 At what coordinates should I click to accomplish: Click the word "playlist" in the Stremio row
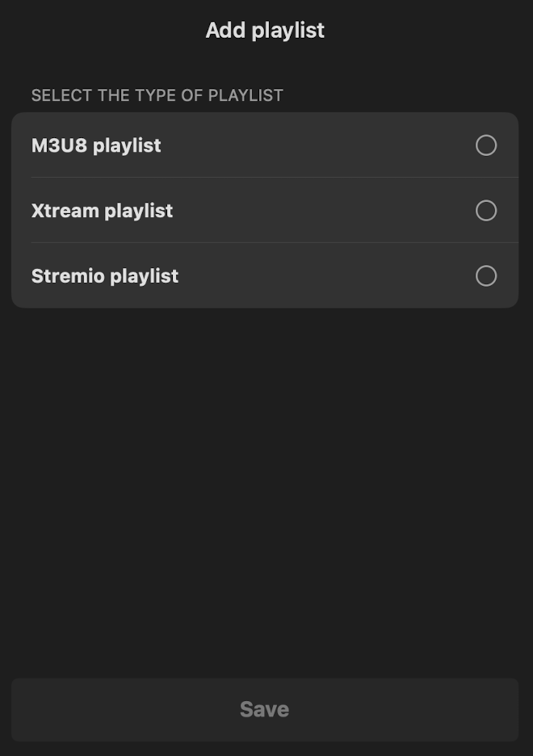[145, 276]
